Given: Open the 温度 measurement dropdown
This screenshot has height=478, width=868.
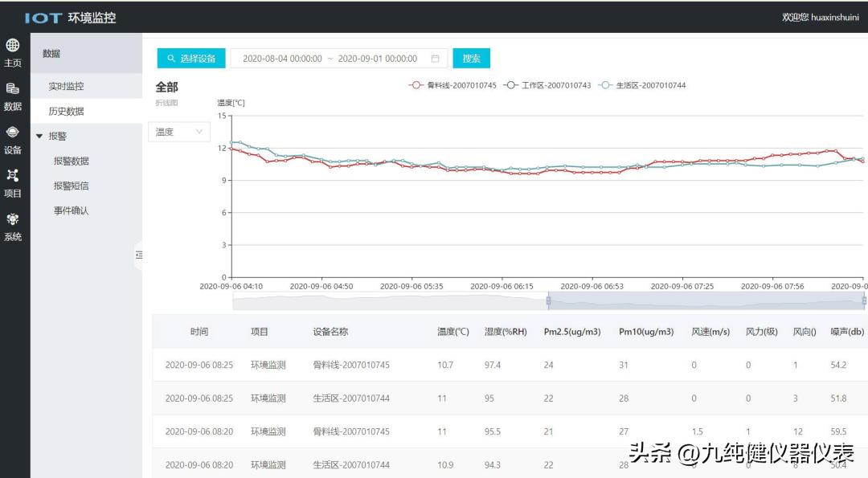Looking at the screenshot, I should (178, 131).
